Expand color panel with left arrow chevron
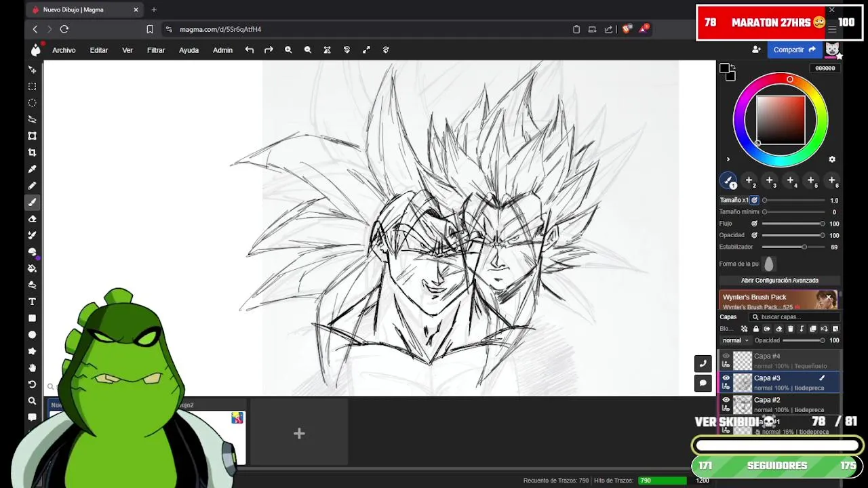The image size is (868, 488). coord(728,160)
